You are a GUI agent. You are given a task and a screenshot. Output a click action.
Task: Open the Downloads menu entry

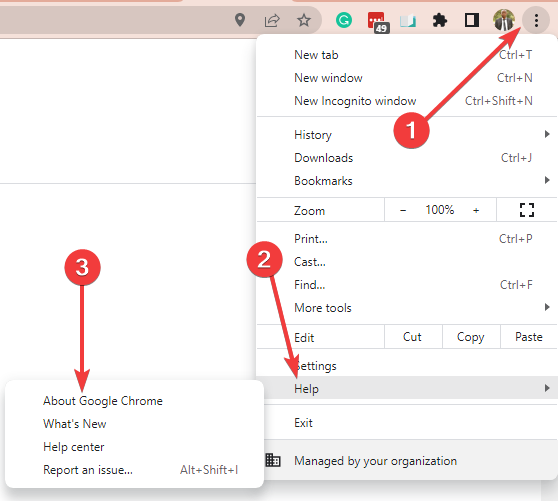[407, 158]
